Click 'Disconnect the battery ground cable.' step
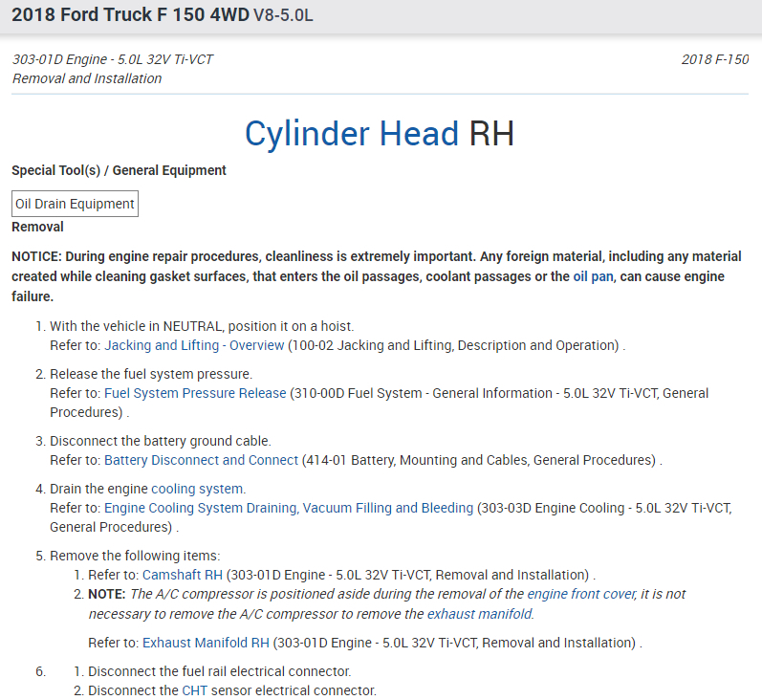 (x=161, y=441)
